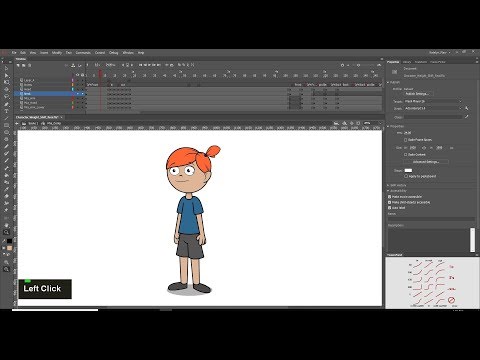Select the Lasso tool
This screenshot has height=360, width=480.
6,96
